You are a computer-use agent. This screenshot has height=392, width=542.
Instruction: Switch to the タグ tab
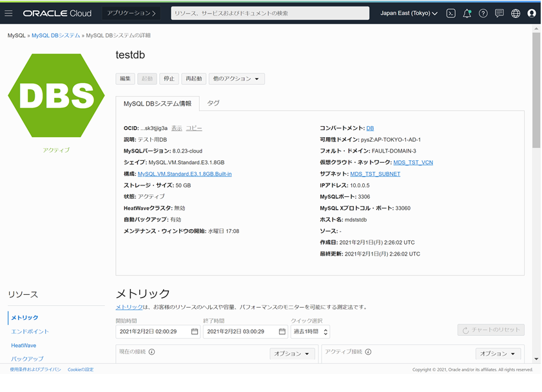pyautogui.click(x=213, y=103)
